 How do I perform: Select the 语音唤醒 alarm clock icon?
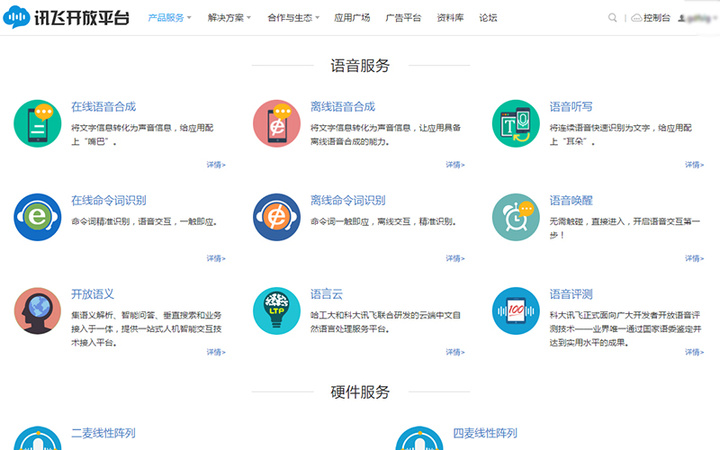[x=517, y=217]
